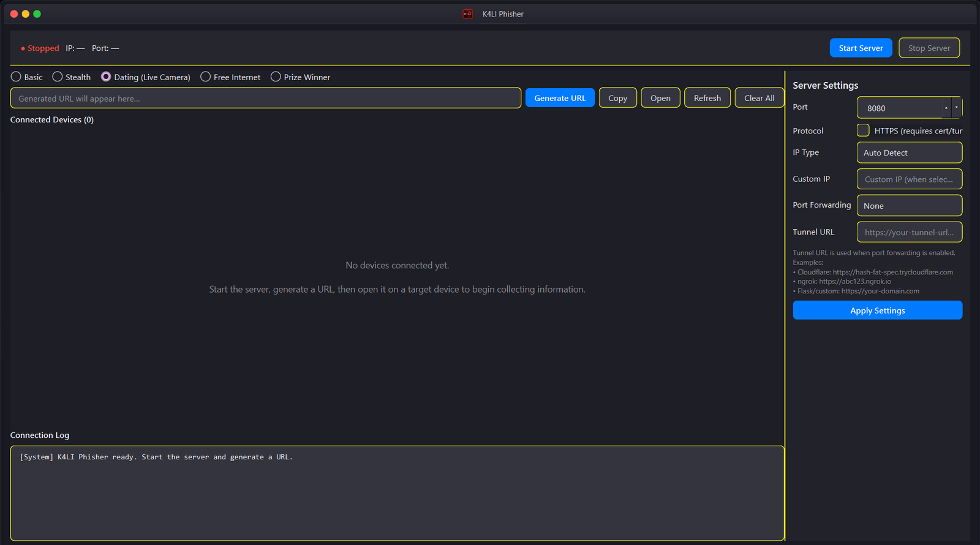Click into the Port value field 8080

point(899,108)
